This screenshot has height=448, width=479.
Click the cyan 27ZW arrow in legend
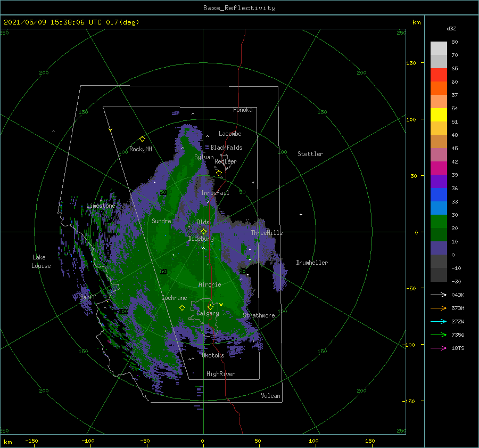(439, 321)
